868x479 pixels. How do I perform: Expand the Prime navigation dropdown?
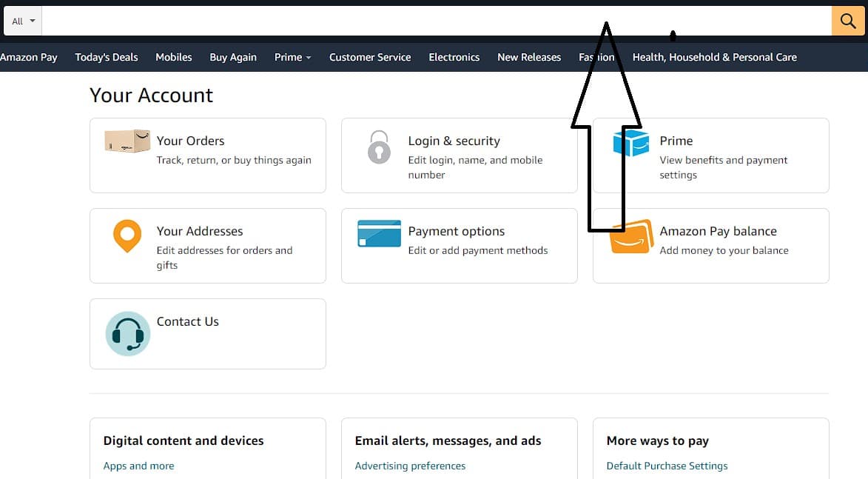click(292, 57)
